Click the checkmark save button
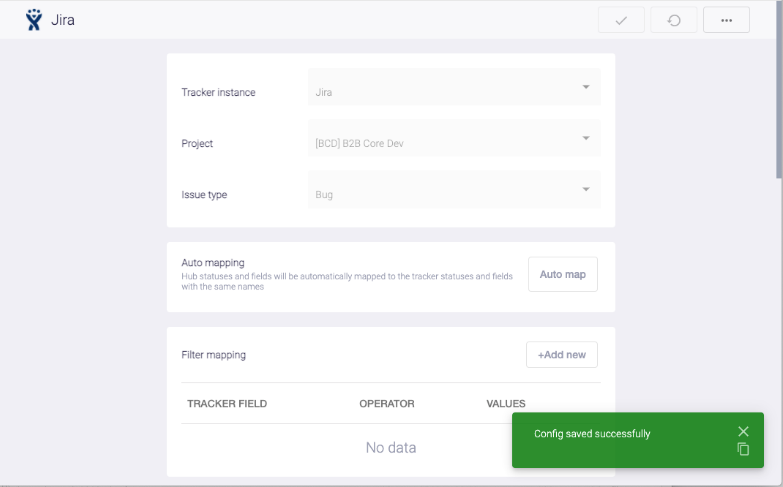The image size is (783, 487). click(x=621, y=20)
